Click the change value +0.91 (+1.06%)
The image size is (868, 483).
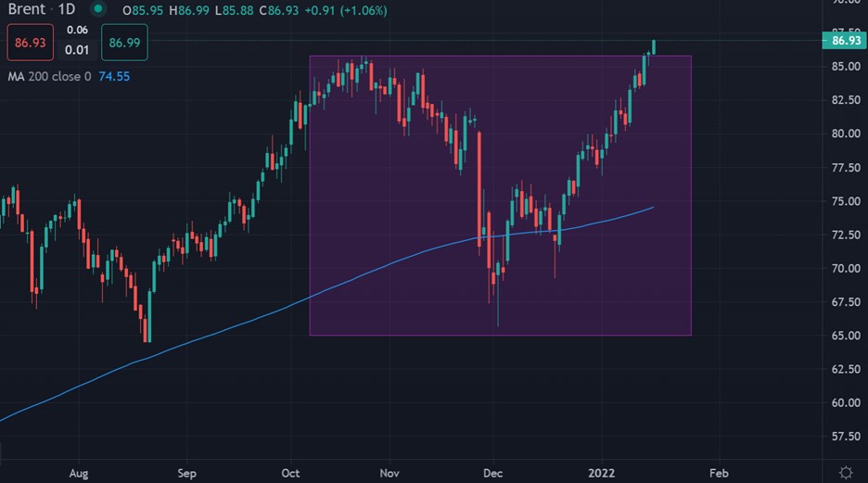(x=346, y=10)
